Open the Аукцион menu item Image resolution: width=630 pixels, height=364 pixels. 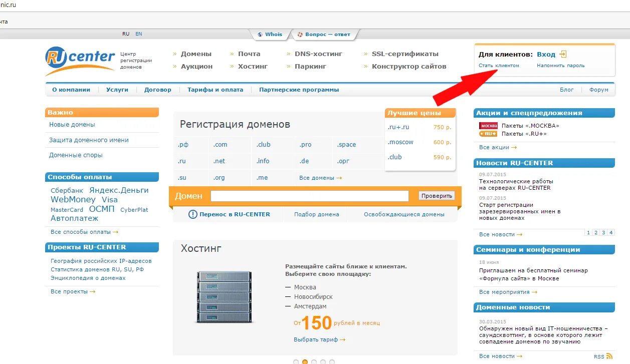click(x=196, y=67)
